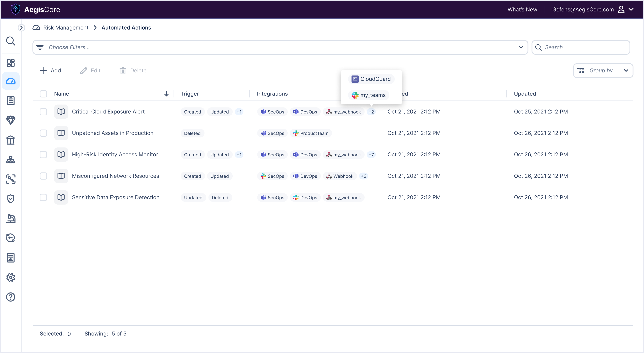Image resolution: width=644 pixels, height=353 pixels.
Task: Expand the +3 integrations badge
Action: pos(363,176)
